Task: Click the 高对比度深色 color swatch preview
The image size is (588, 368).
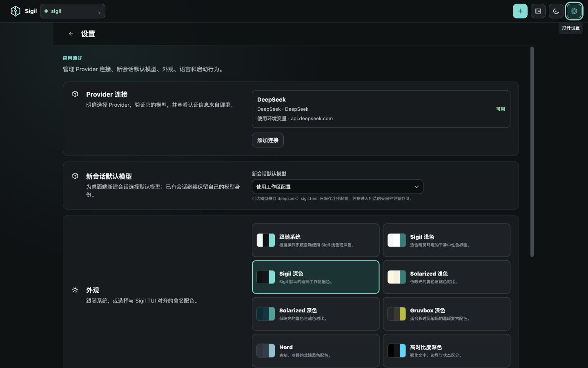Action: tap(396, 350)
